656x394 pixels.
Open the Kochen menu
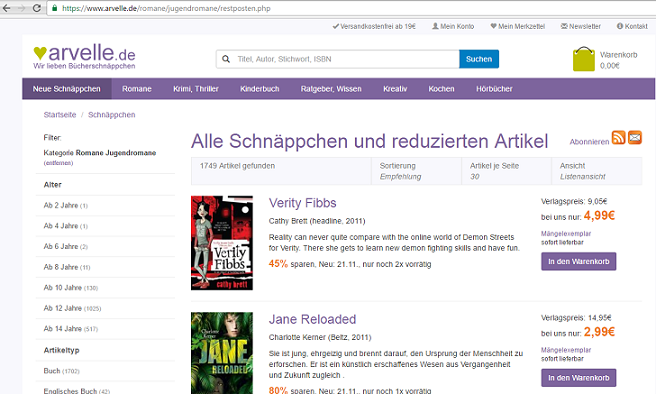coord(441,89)
